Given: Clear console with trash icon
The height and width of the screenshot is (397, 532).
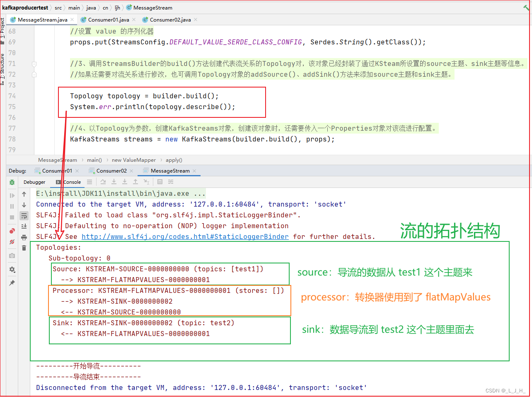Looking at the screenshot, I should 24,248.
